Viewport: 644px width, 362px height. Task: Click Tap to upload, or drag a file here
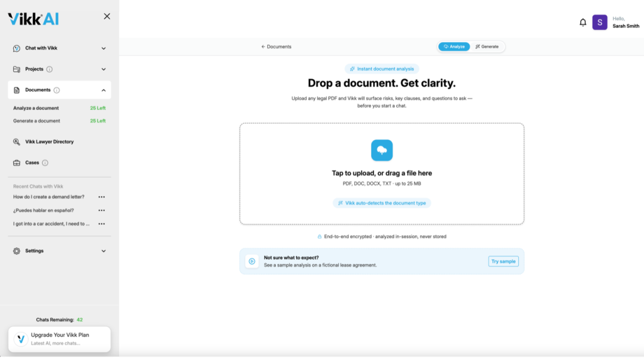[x=382, y=173]
